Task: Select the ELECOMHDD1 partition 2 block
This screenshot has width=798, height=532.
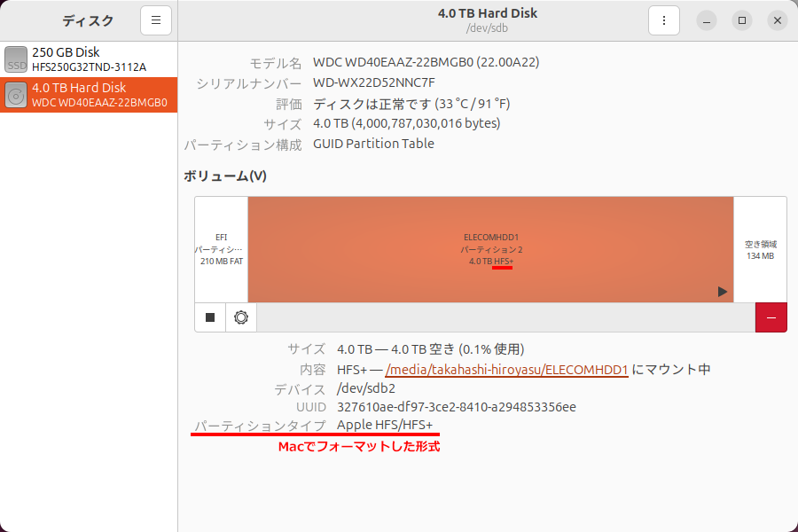Action: click(490, 250)
